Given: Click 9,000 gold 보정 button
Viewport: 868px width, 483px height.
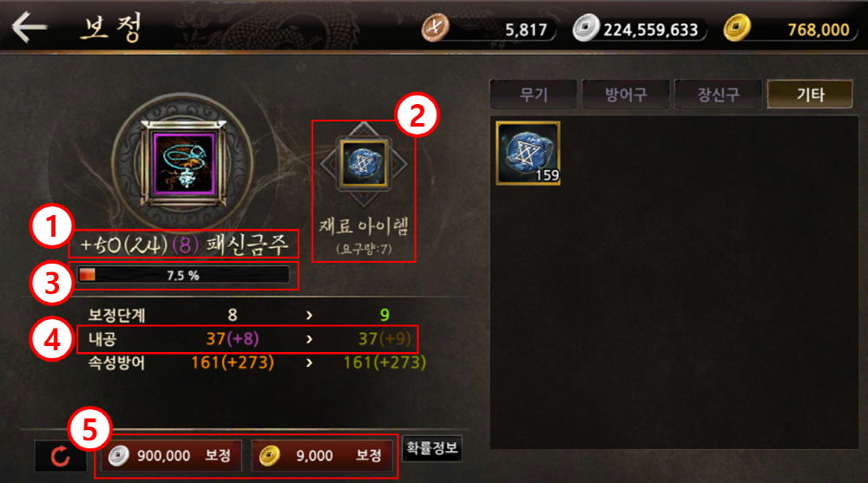Looking at the screenshot, I should point(323,456).
